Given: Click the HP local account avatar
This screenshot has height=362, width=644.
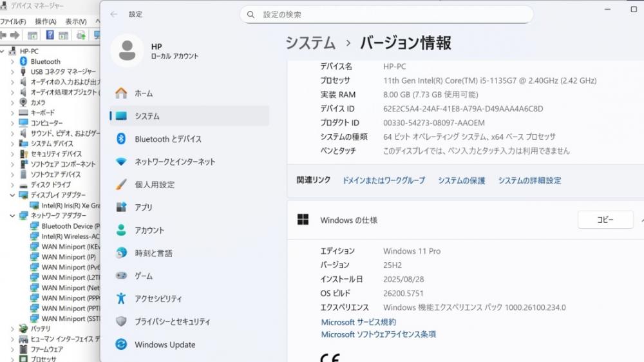Looking at the screenshot, I should [x=128, y=50].
